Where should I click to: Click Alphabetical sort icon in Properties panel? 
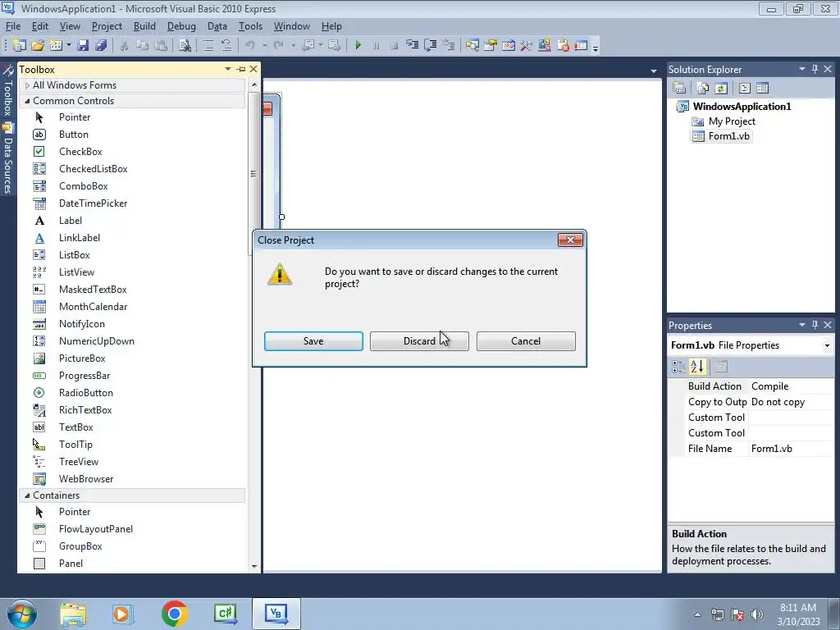point(697,367)
